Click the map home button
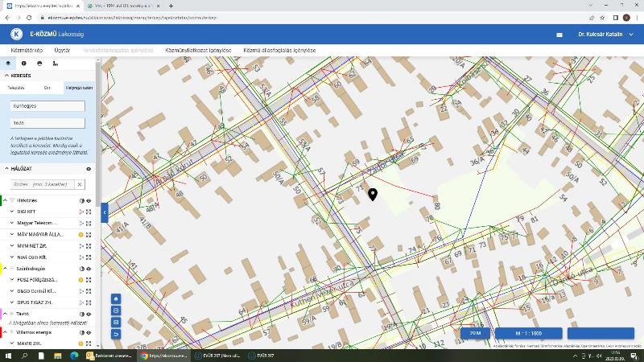This screenshot has height=362, width=644. pos(116,298)
